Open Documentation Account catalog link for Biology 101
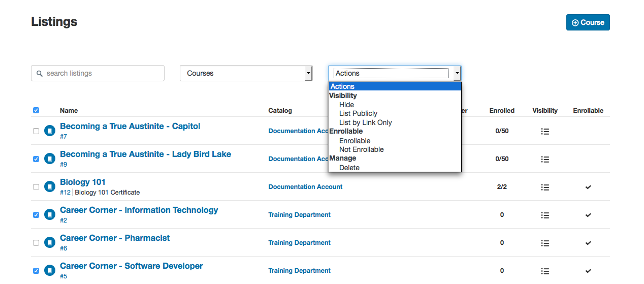The height and width of the screenshot is (284, 644). [305, 187]
